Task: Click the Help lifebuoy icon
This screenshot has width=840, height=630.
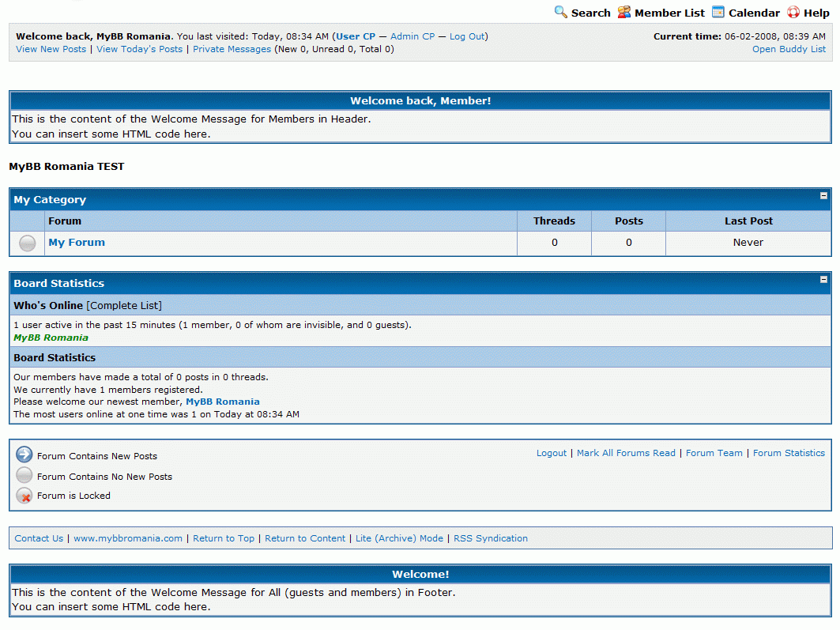Action: pyautogui.click(x=793, y=12)
